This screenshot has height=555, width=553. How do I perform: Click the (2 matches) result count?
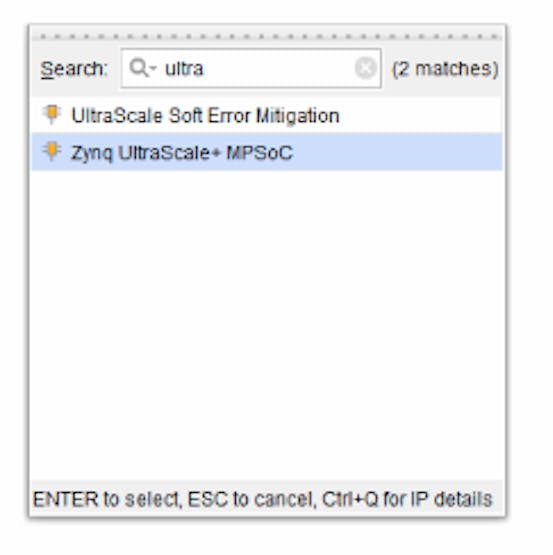445,69
